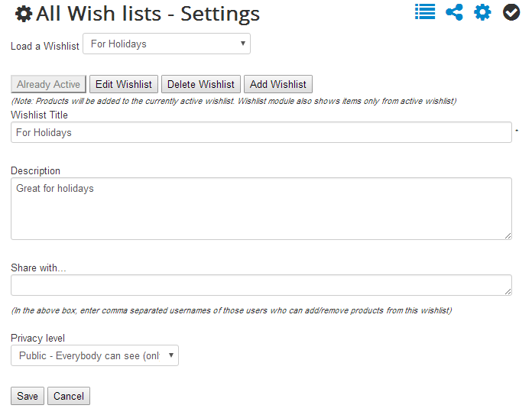Save the wishlist settings
Viewport: 532px width, 415px height.
point(28,396)
